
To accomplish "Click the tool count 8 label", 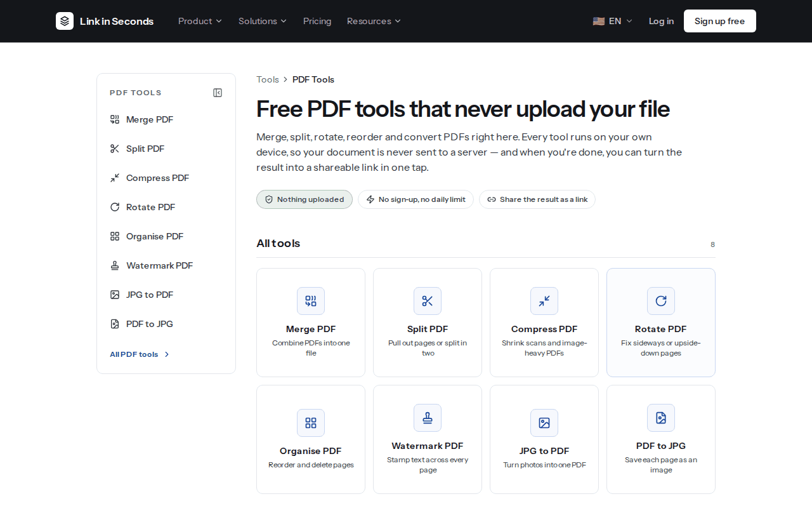I will click(712, 244).
